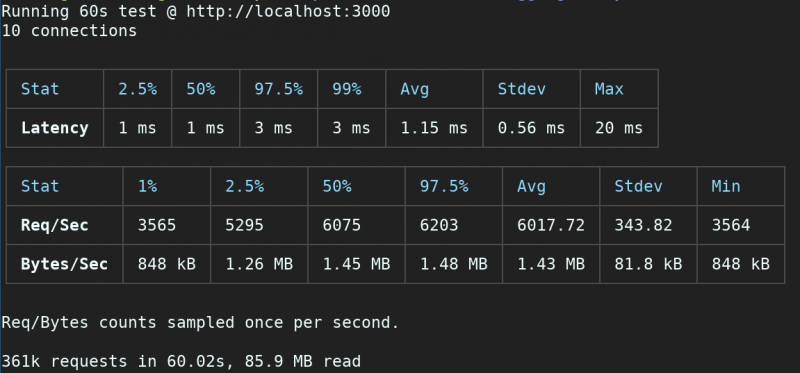Screen dimensions: 800x373
Task: Click the 0.56 ms Stdev latency cell
Action: click(531, 128)
